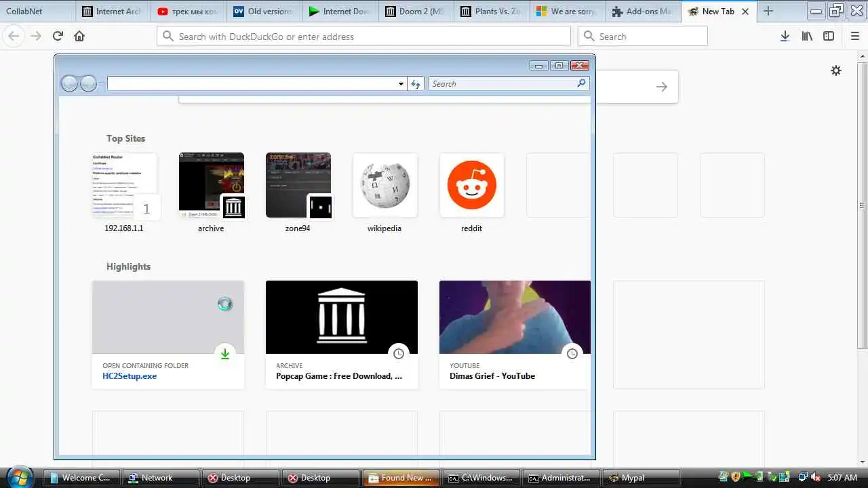Image resolution: width=868 pixels, height=488 pixels.
Task: Click the page vertical scrollbar
Action: pos(862,205)
